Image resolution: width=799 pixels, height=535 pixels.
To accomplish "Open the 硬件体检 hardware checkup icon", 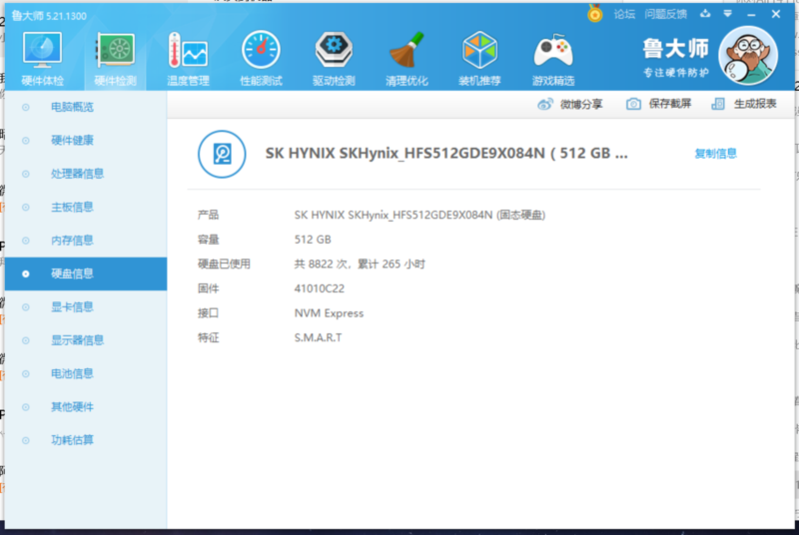I will [x=42, y=56].
